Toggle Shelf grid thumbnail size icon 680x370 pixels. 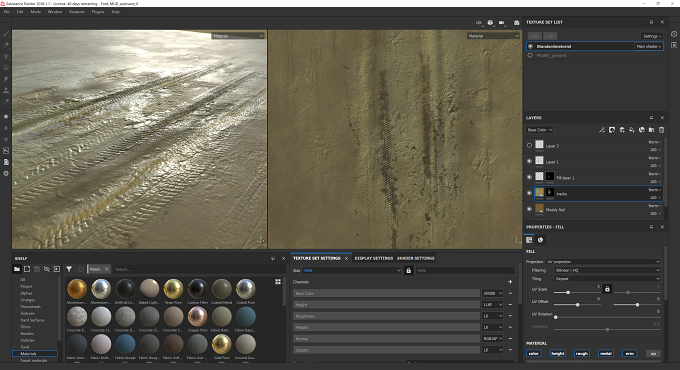point(278,282)
